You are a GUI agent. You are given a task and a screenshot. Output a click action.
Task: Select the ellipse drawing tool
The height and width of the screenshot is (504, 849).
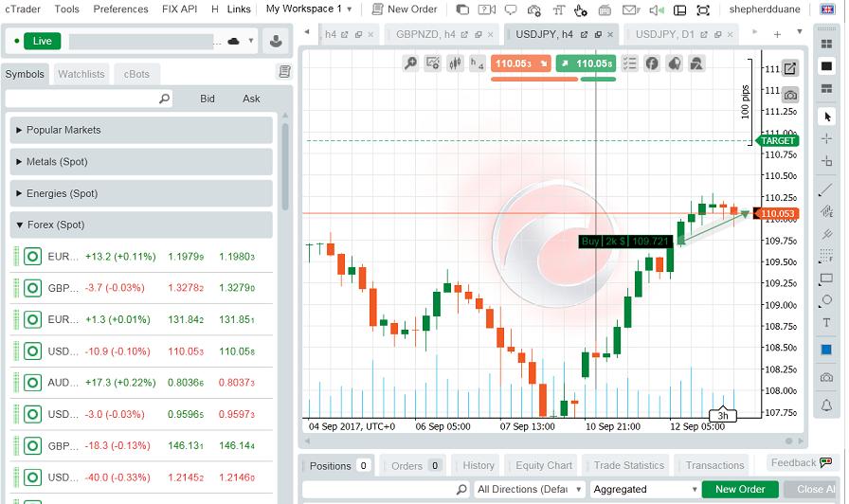(x=827, y=300)
